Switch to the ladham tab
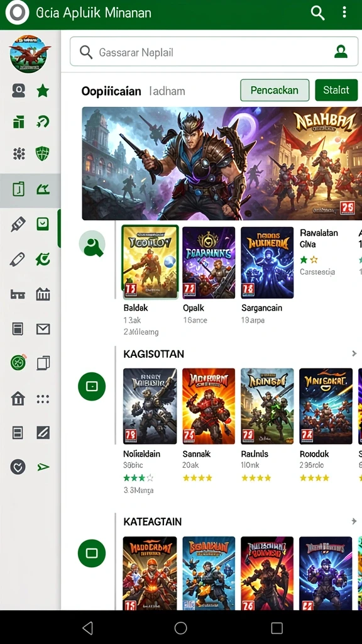 click(x=167, y=91)
